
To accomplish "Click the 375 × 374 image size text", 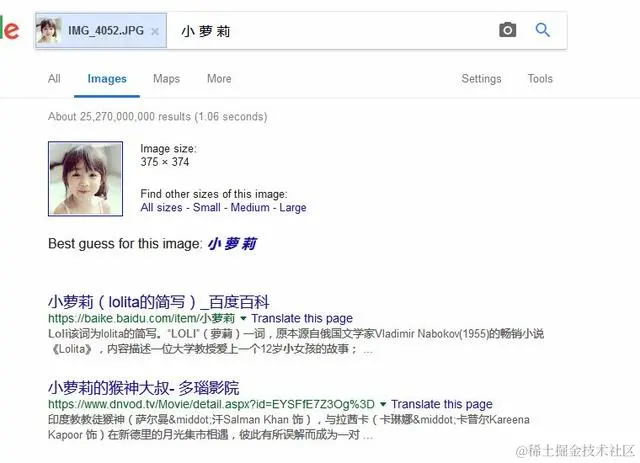I will pos(165,162).
